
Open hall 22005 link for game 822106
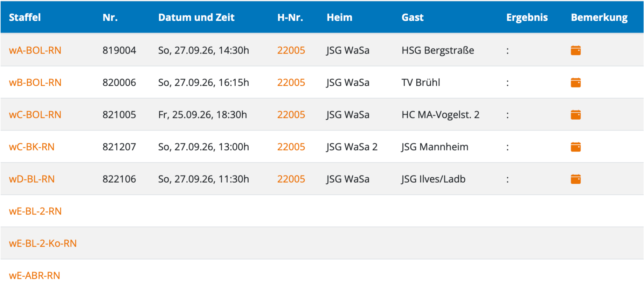(x=291, y=179)
